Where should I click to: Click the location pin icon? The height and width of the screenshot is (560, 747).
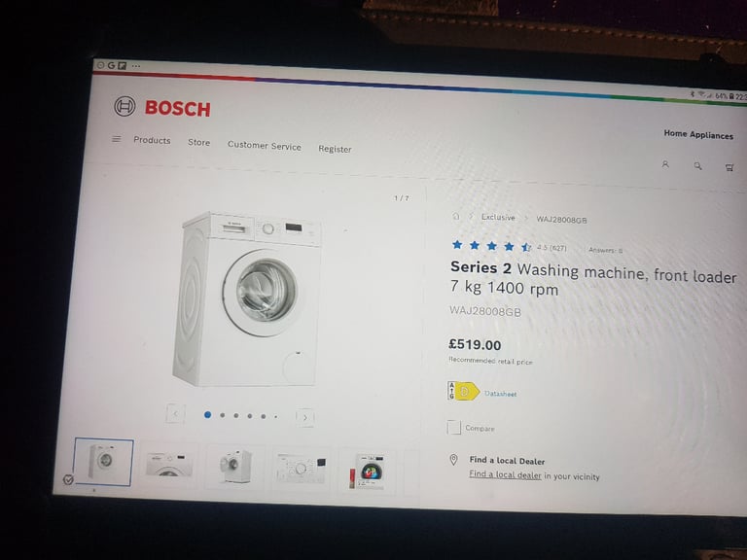[453, 460]
